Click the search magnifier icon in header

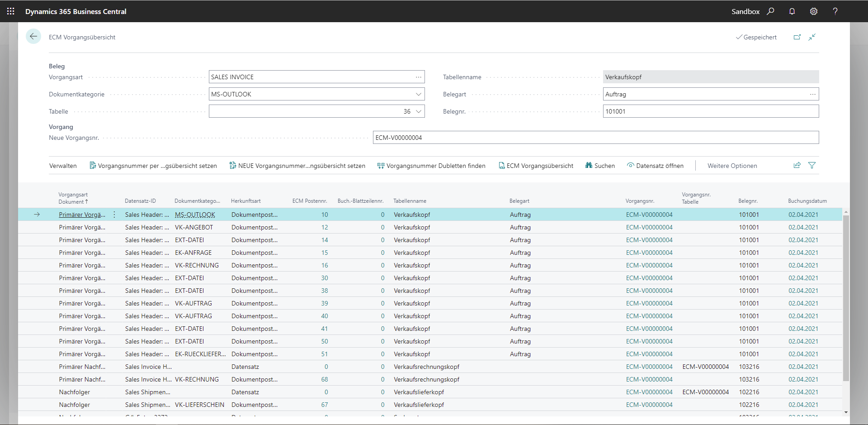(x=771, y=11)
